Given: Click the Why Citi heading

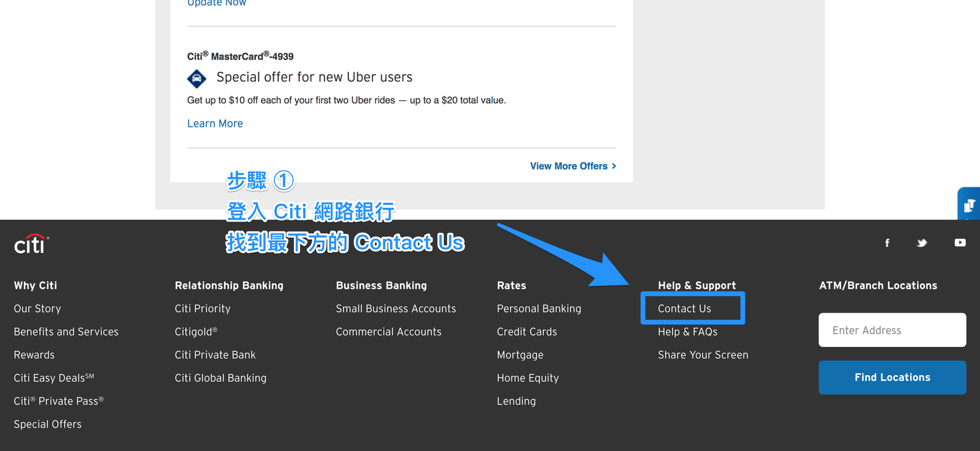Looking at the screenshot, I should (36, 285).
